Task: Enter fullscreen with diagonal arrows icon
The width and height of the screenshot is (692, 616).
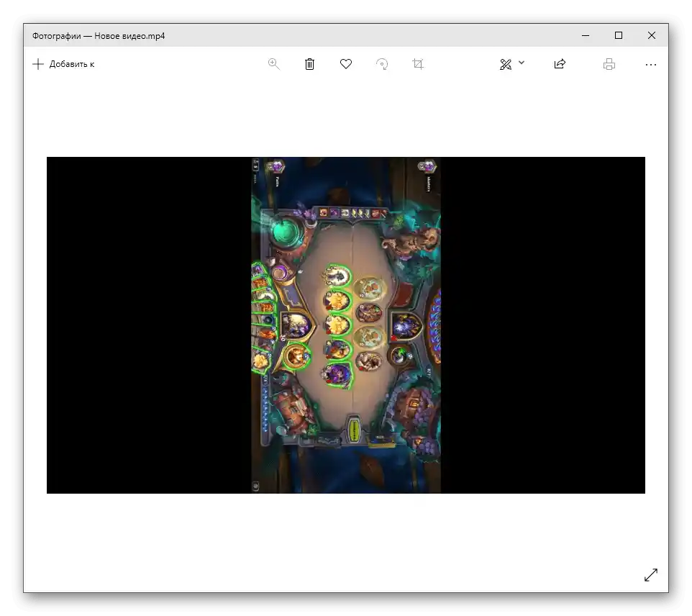Action: [x=651, y=575]
